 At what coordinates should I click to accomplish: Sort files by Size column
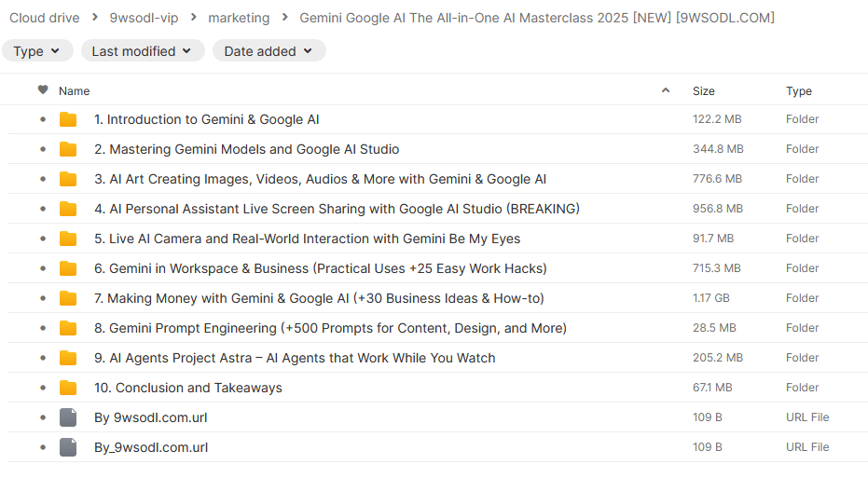coord(704,91)
